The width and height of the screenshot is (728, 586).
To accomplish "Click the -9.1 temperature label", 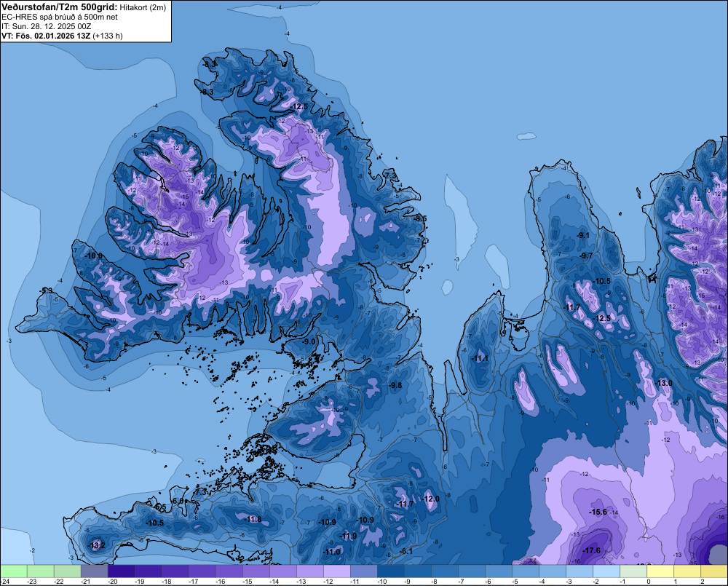I will pos(582,235).
